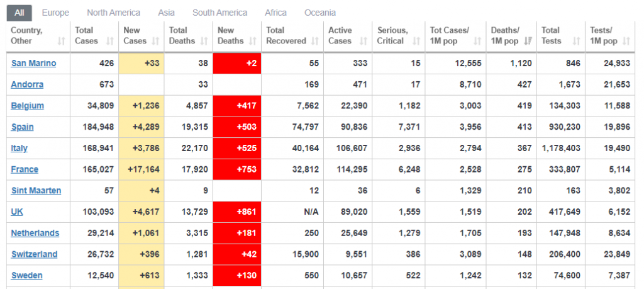Click Sint Maarten new cases +4 cell

[x=142, y=191]
